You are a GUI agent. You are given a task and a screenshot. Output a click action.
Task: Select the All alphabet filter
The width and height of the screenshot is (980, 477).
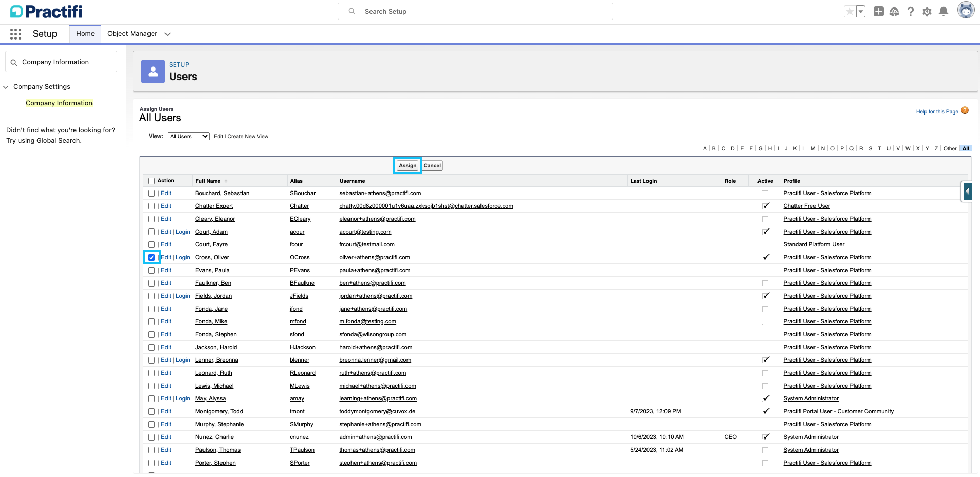[966, 148]
